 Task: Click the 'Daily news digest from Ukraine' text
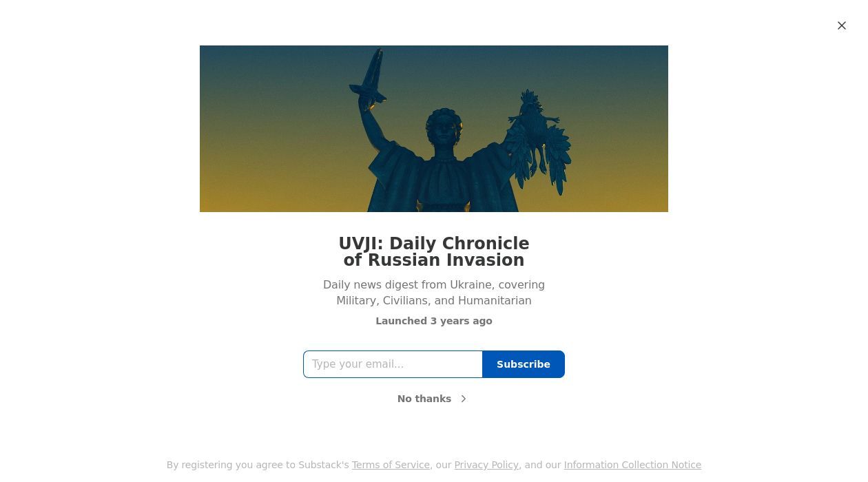tap(408, 284)
